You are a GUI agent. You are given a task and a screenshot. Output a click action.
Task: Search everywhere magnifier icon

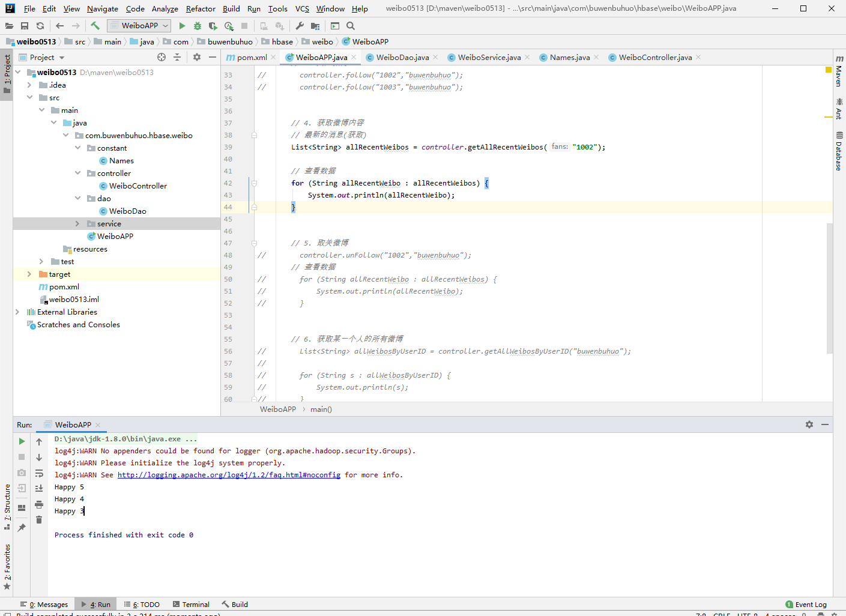click(351, 26)
